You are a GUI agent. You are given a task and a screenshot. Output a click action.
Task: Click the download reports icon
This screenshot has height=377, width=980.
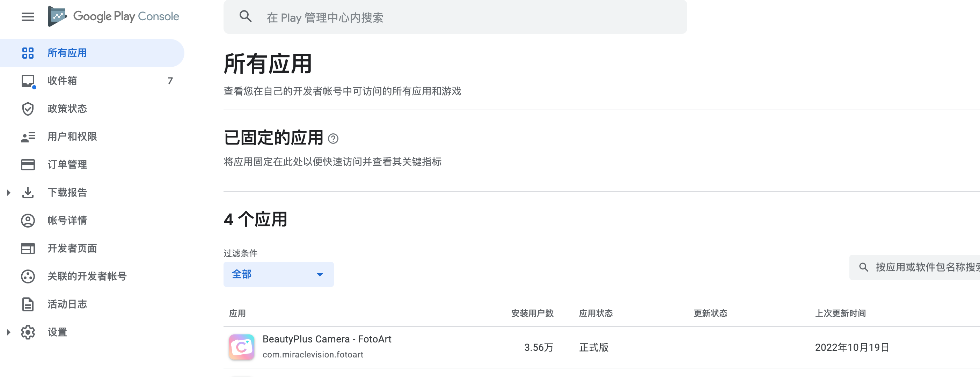28,192
